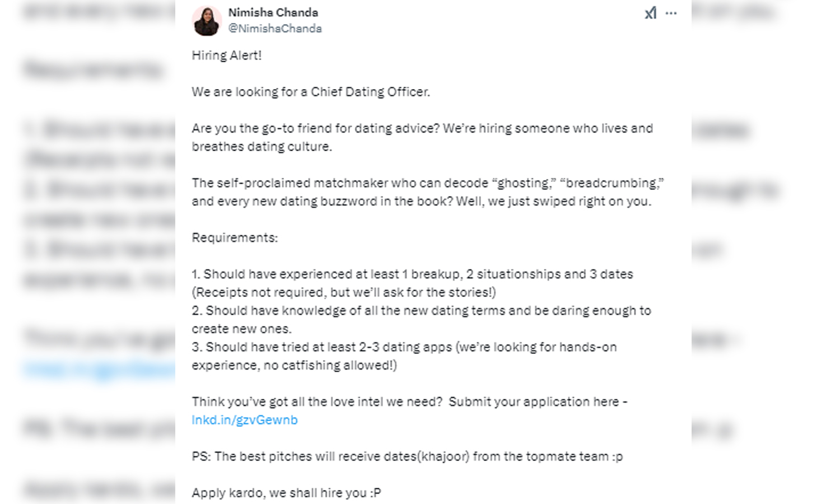
Task: Click requirement 2 about new dating terms
Action: coord(421,311)
